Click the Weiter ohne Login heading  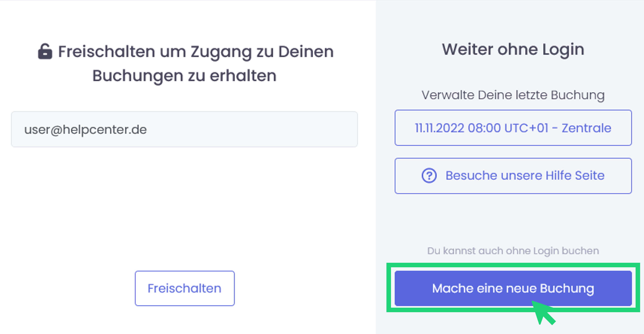tap(513, 49)
